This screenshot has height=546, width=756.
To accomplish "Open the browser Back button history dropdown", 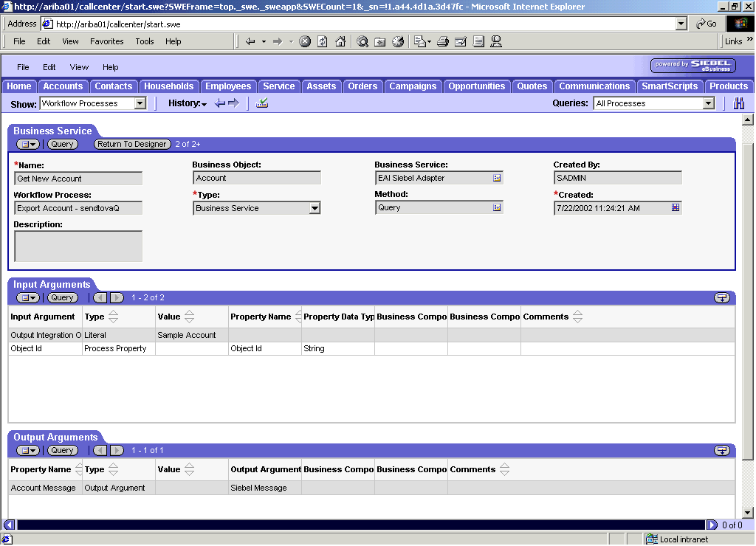I will point(264,41).
